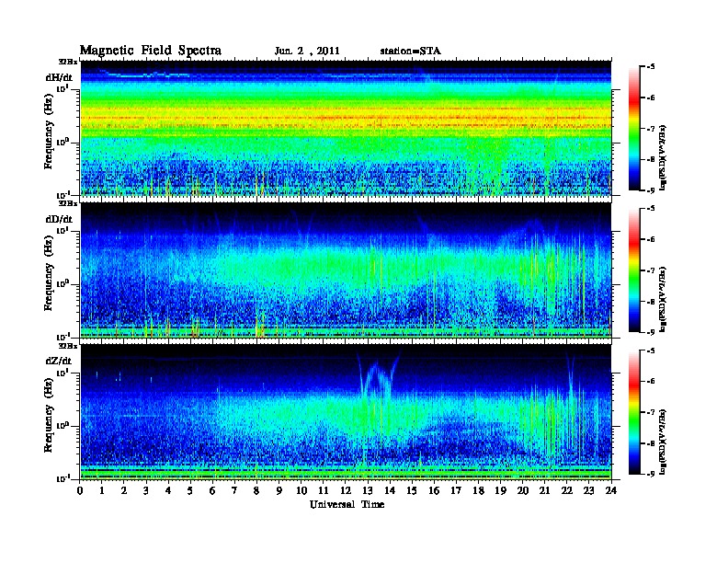The width and height of the screenshot is (728, 563).
Task: Click the hour "5" tick label
Action: (x=190, y=491)
